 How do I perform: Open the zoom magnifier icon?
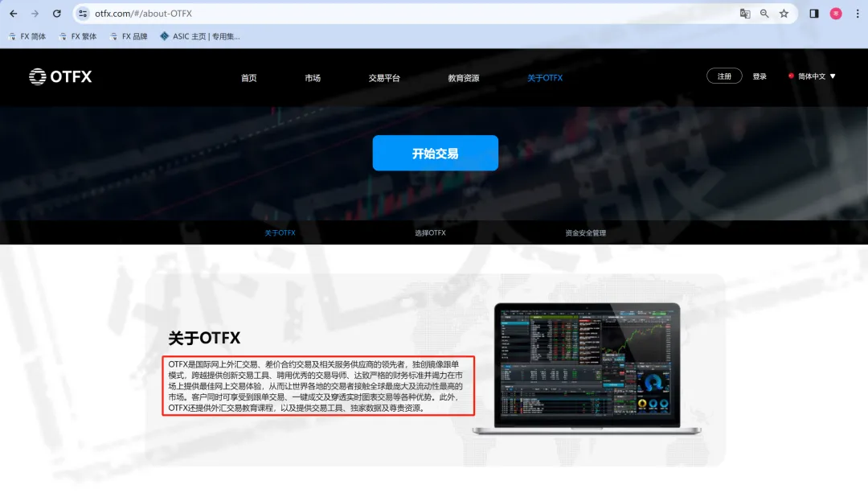click(x=764, y=14)
